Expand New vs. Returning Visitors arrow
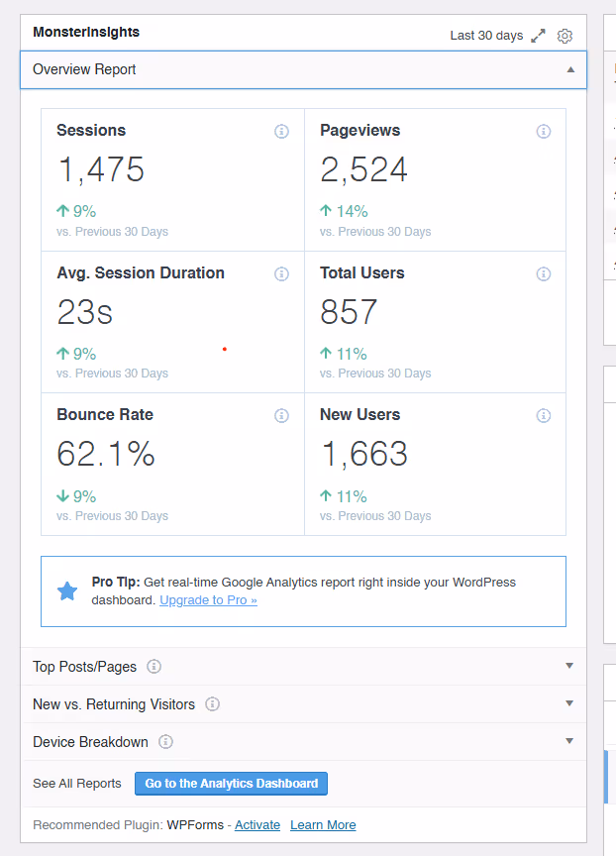This screenshot has width=616, height=856. coord(569,703)
